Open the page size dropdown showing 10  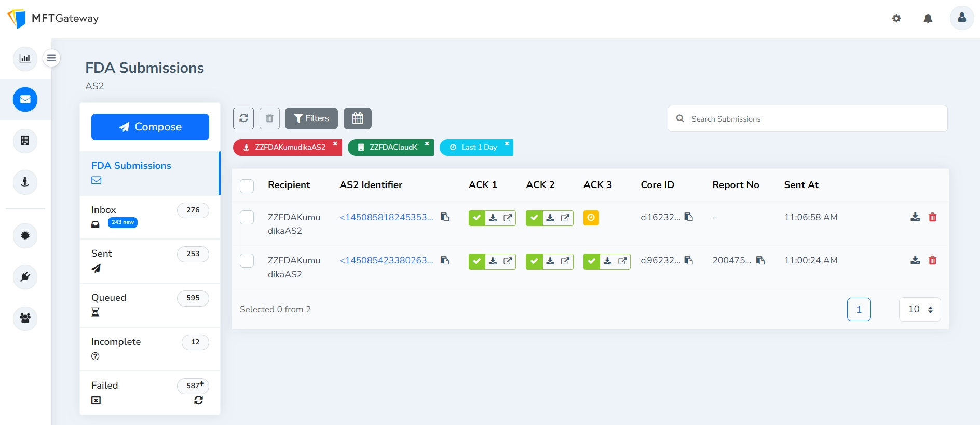tap(919, 310)
